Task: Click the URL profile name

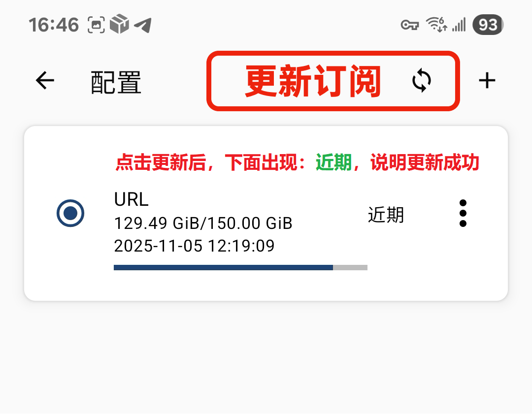Action: 132,199
